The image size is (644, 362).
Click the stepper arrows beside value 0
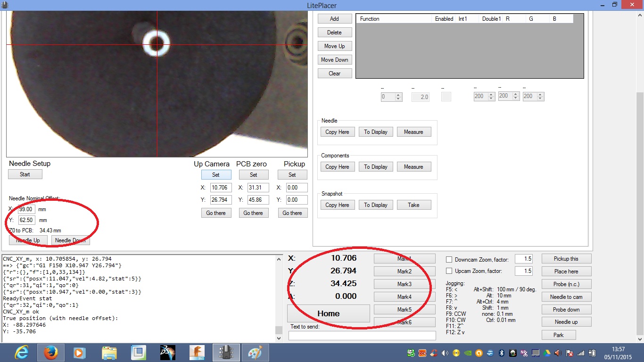[x=398, y=97]
